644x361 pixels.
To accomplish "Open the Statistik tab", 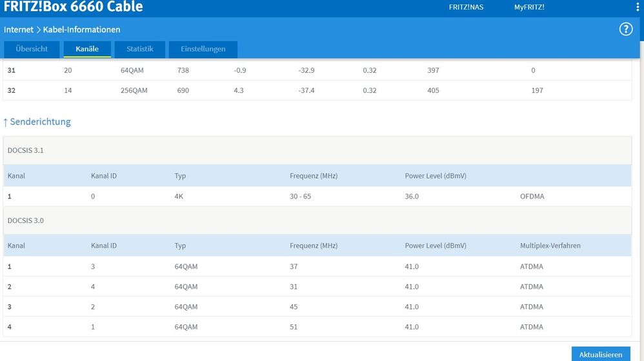I will point(140,49).
